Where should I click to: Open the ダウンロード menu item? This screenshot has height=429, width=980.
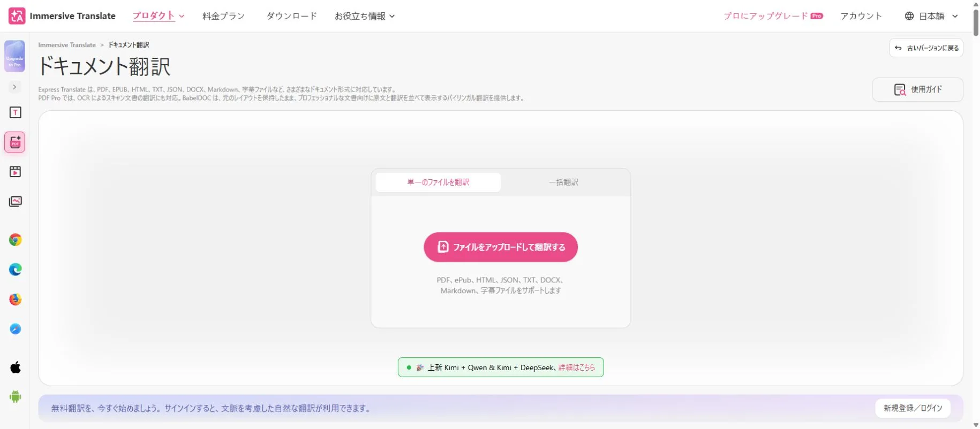[292, 16]
